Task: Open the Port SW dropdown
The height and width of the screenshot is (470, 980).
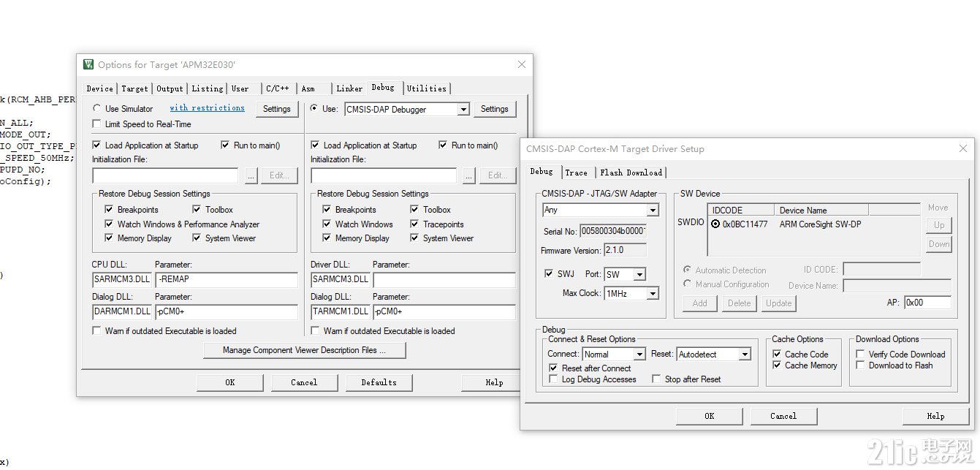Action: coord(640,274)
